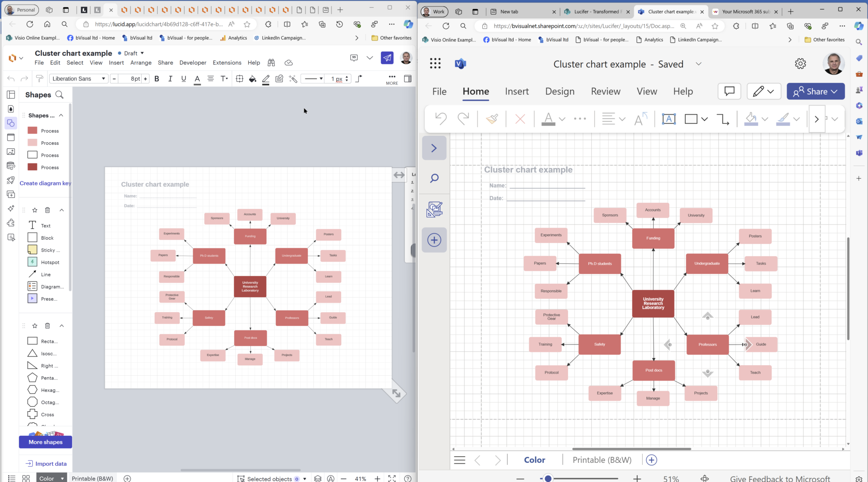868x482 pixels.
Task: Select the Text Box tool in Visio
Action: pos(669,119)
